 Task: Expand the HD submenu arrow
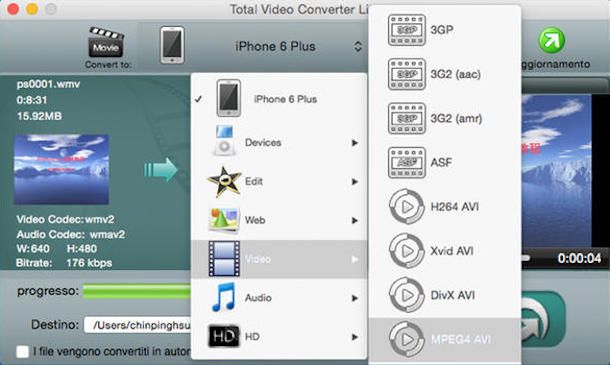point(354,337)
